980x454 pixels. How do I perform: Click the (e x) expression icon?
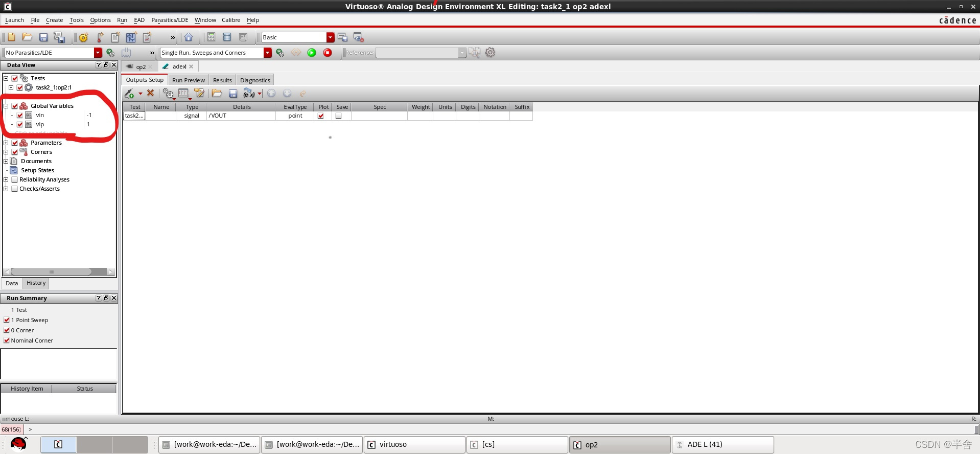pos(249,94)
